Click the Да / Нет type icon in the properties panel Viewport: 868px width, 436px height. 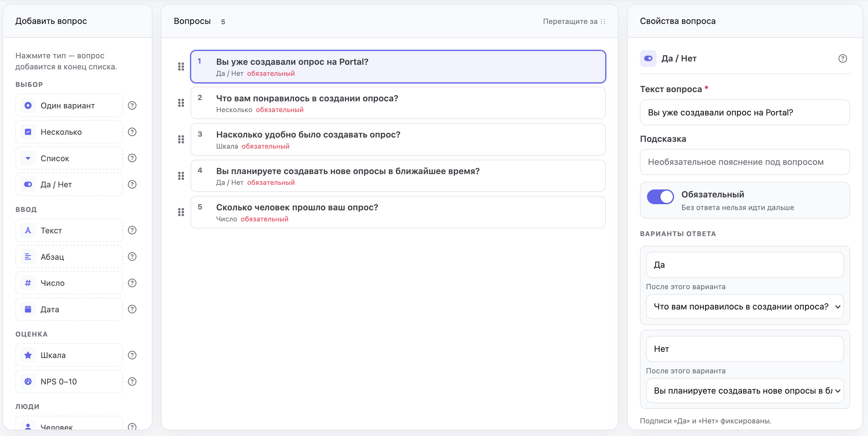tap(648, 59)
